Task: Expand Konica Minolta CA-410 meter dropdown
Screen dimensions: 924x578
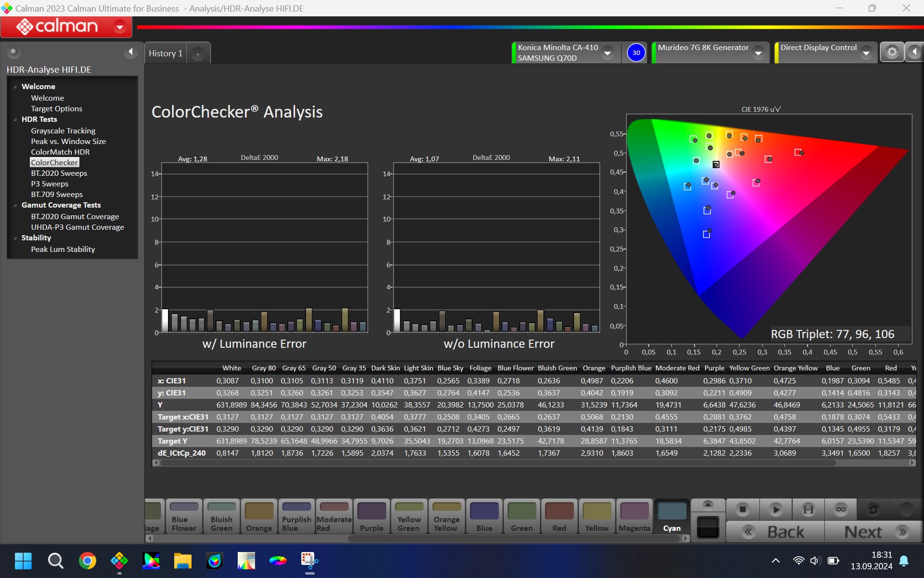Action: click(608, 53)
